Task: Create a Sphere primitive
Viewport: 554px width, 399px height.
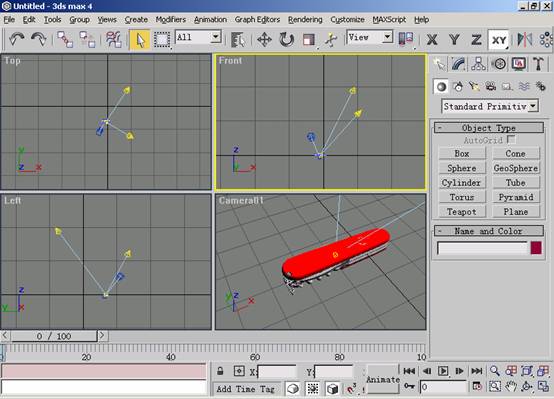Action: [x=462, y=168]
